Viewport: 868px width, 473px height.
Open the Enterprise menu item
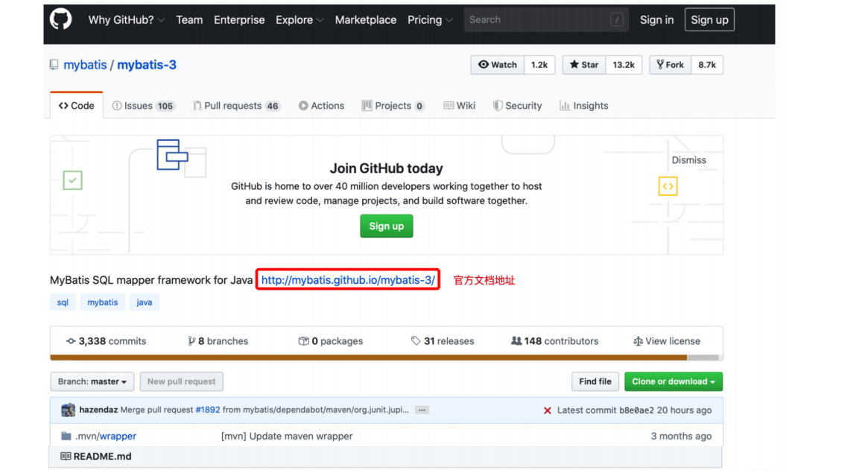[x=239, y=20]
